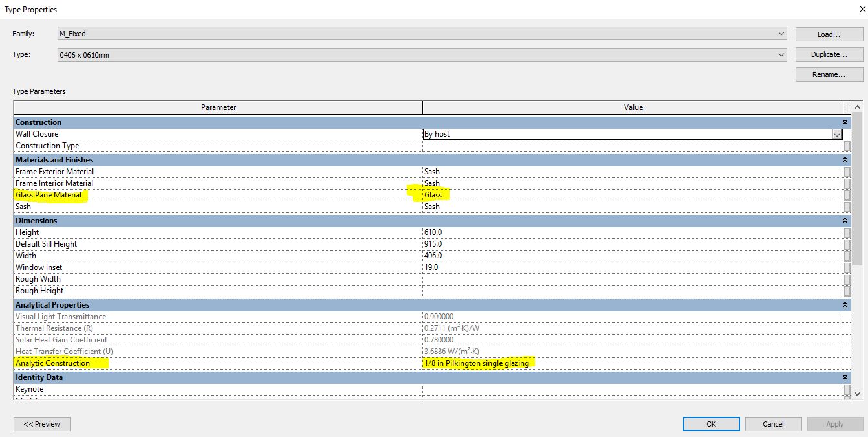Image resolution: width=868 pixels, height=437 pixels.
Task: Select the Glass Pane Material value cell
Action: [x=633, y=195]
